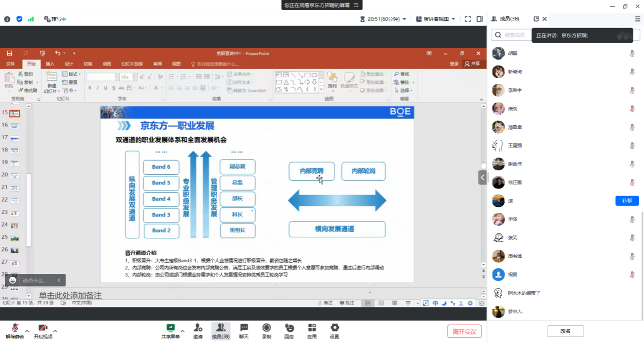
Task: Select member 靳琦琦 in list
Action: 565,72
